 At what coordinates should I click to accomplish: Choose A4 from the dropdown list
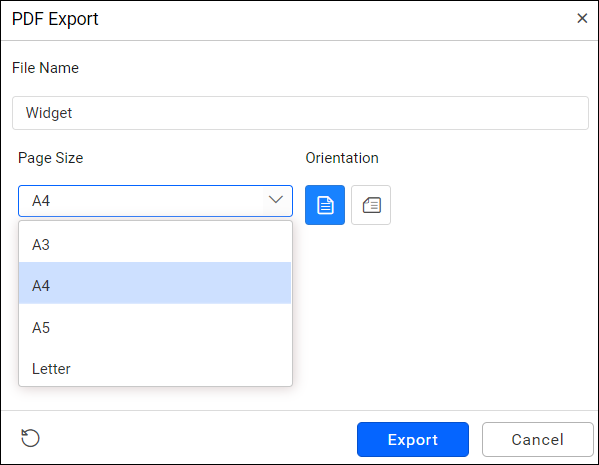pos(155,283)
